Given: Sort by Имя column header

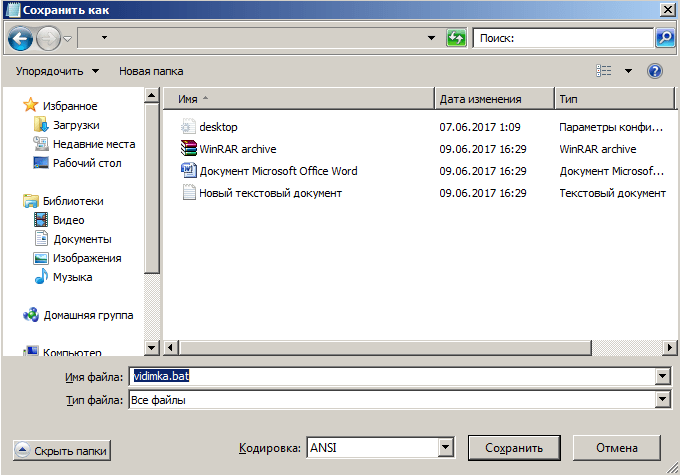Looking at the screenshot, I should [298, 99].
